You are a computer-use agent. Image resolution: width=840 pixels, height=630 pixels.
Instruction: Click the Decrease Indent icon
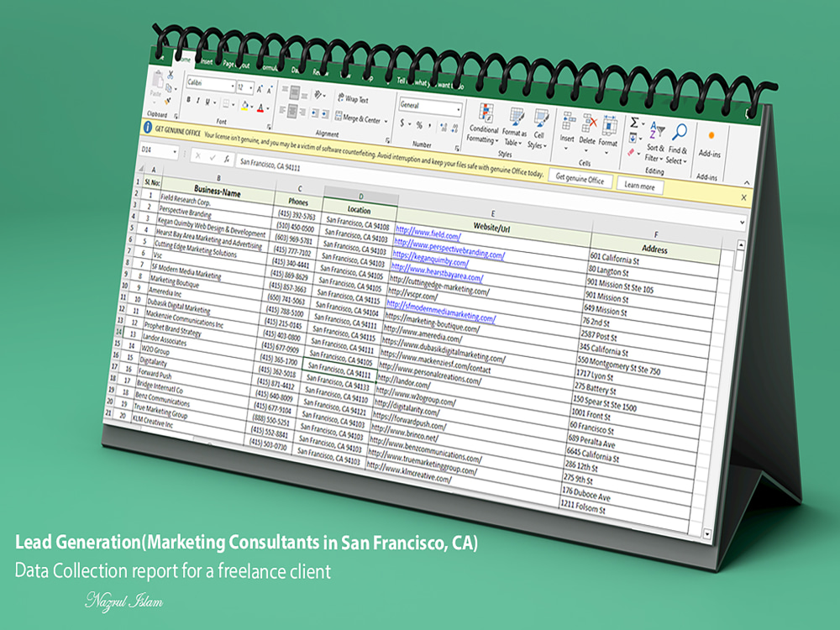pyautogui.click(x=315, y=113)
